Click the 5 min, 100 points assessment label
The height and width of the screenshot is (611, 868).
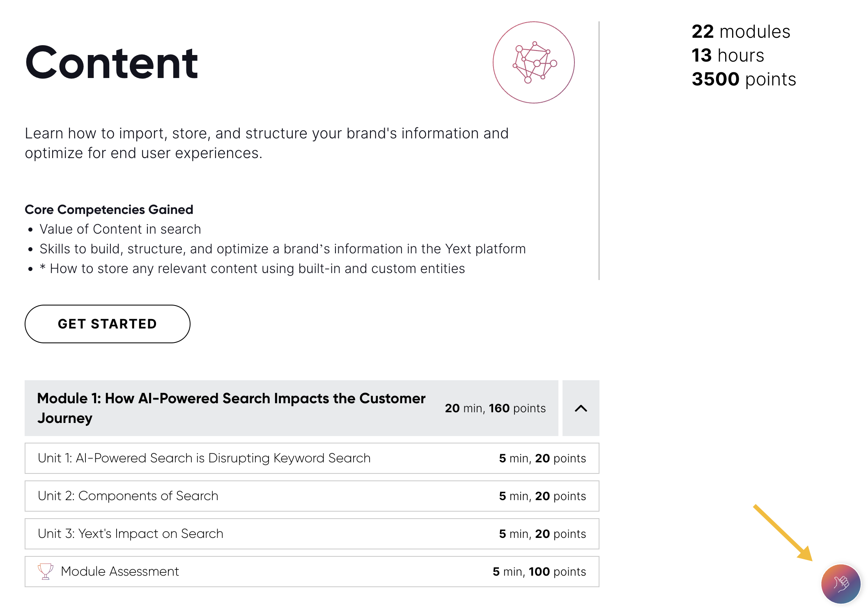click(x=539, y=572)
